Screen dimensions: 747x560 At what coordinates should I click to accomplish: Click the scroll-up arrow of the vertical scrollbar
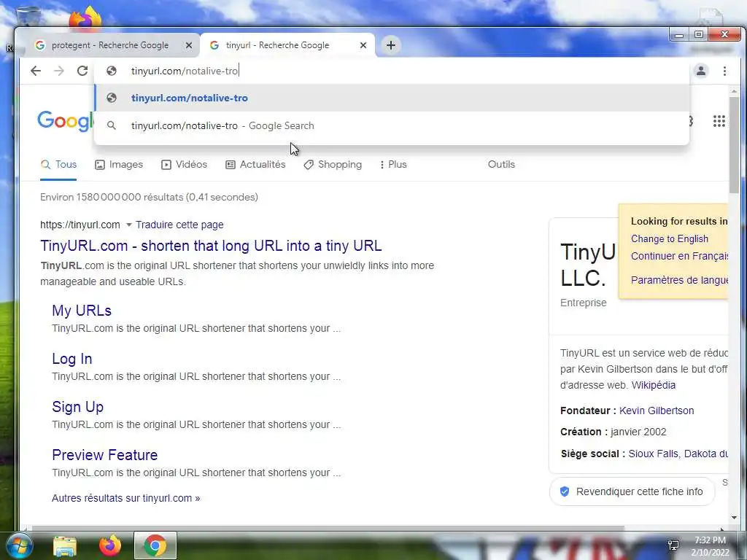tap(734, 90)
